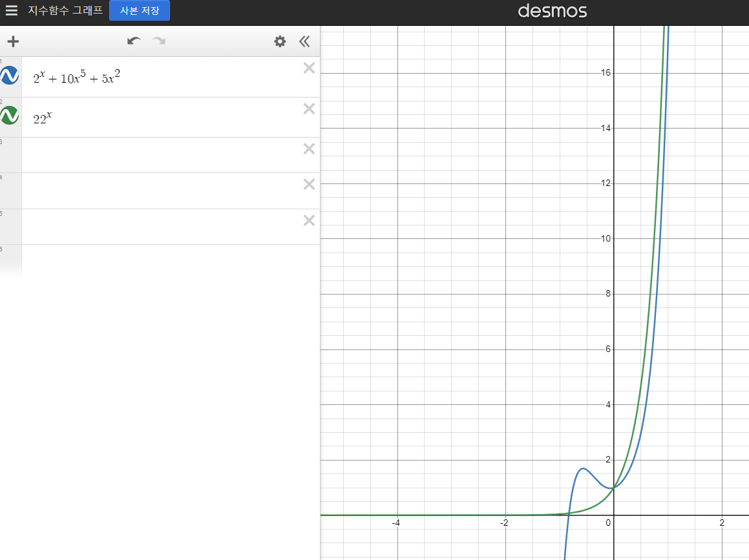Delete expression 2 (22^x) with its X

click(309, 109)
